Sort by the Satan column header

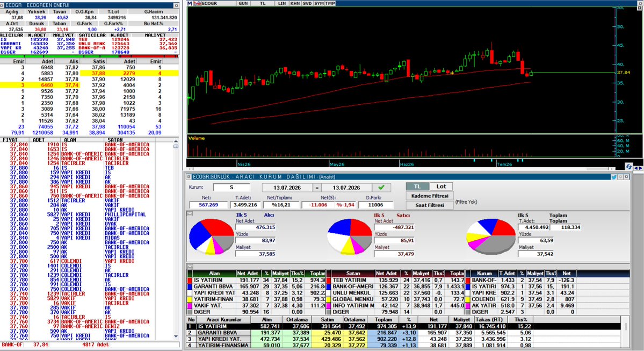click(x=353, y=273)
